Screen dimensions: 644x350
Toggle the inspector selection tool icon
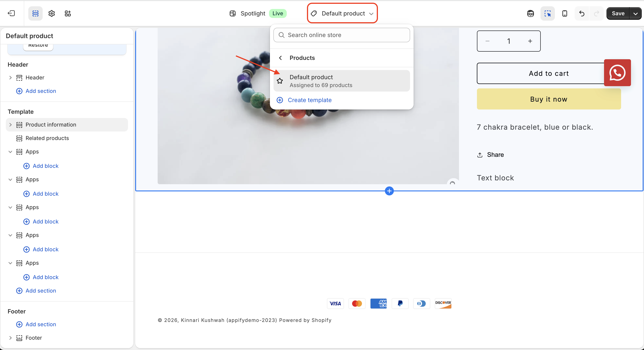(547, 13)
